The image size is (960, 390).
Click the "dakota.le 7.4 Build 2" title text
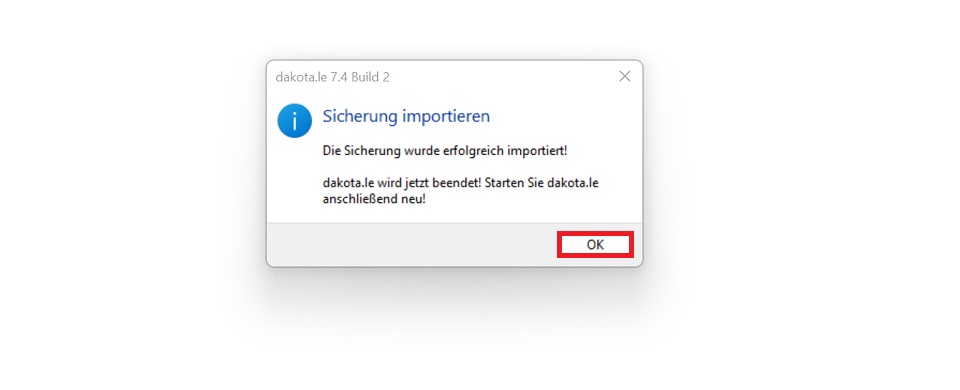[x=332, y=77]
